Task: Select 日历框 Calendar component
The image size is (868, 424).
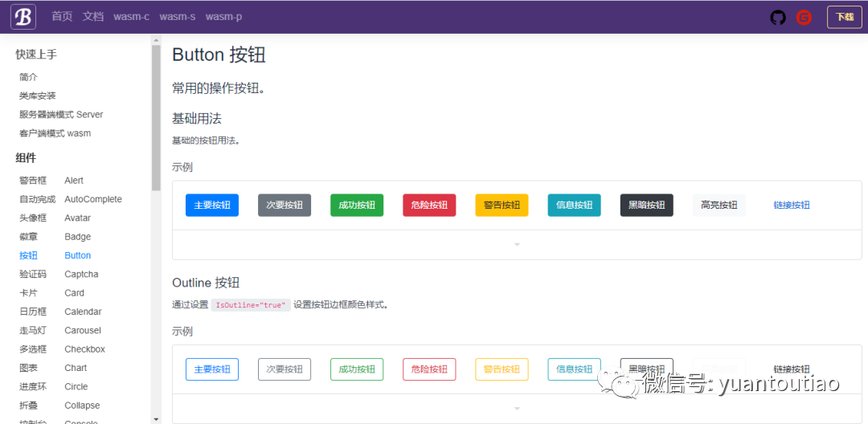Action: 60,312
